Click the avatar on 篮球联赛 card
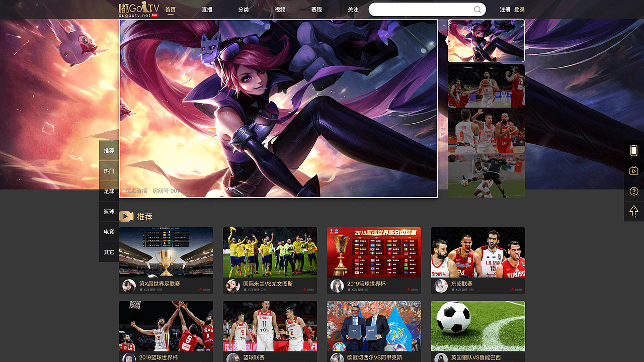 click(x=233, y=358)
